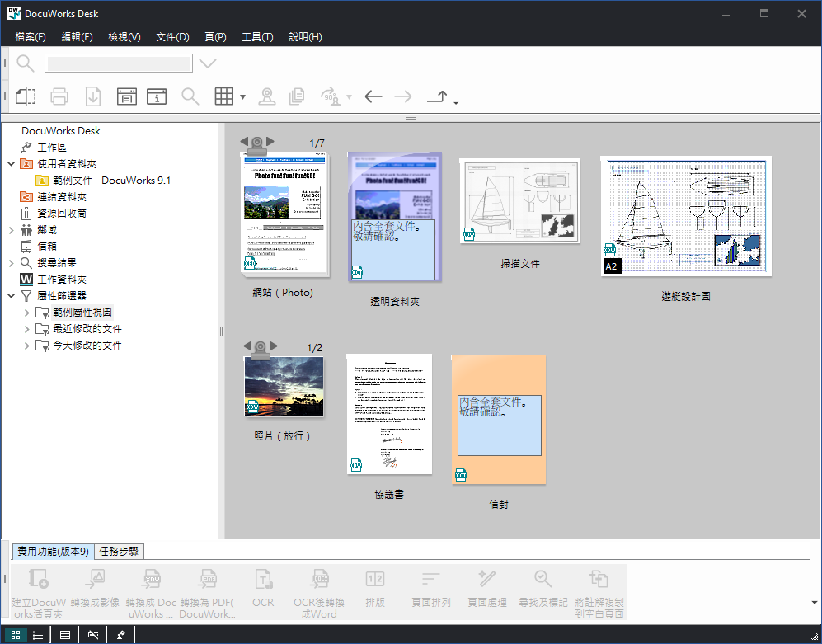Select 工作資料夾 in the tree
The image size is (822, 644).
point(61,279)
